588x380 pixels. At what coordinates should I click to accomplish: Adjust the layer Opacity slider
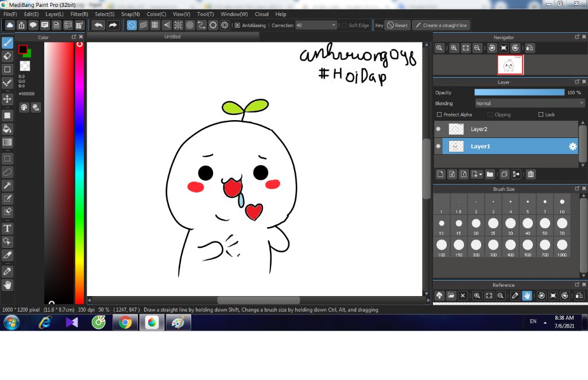coord(519,93)
